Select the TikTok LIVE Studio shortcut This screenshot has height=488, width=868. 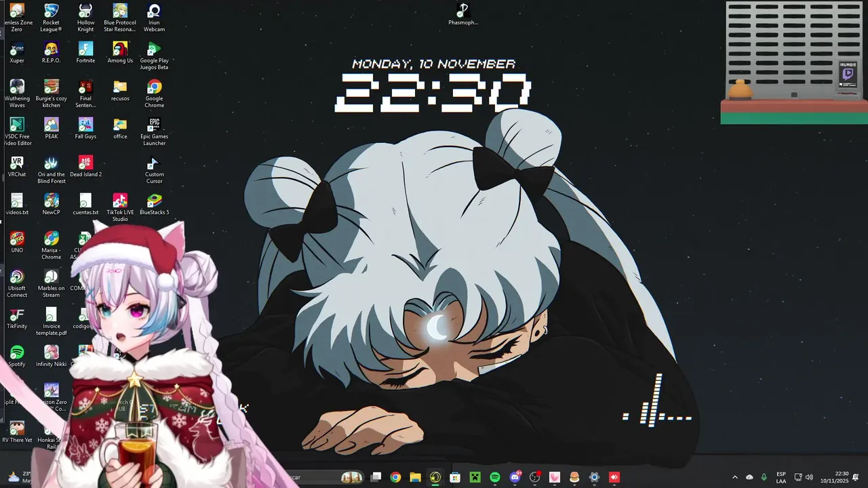coord(120,207)
